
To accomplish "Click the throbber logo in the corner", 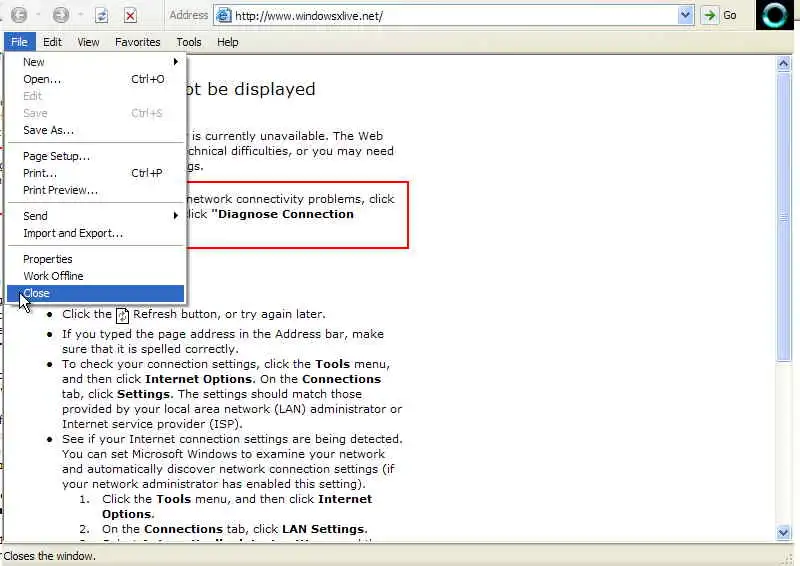I will [774, 15].
